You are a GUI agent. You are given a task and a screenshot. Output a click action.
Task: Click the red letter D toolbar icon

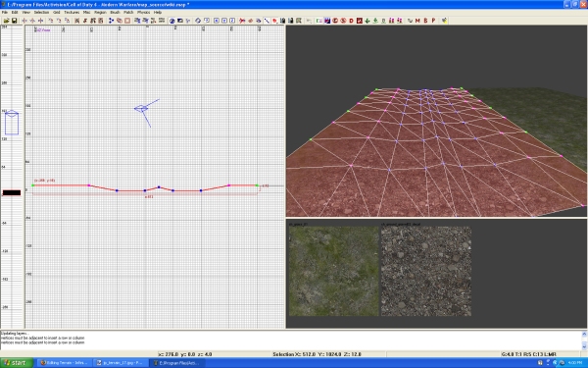[x=352, y=21]
